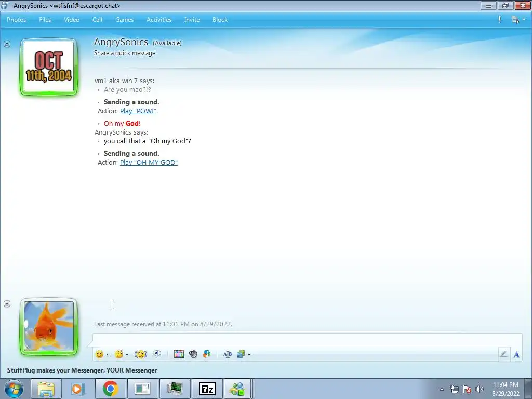Click Invite in the toolbar

click(x=192, y=20)
